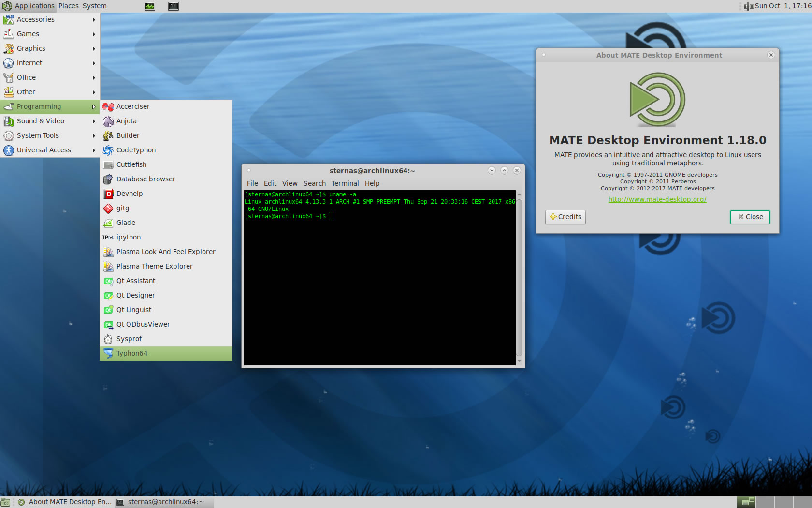Image resolution: width=812 pixels, height=508 pixels.
Task: Click the volume icon in the panel
Action: point(749,6)
